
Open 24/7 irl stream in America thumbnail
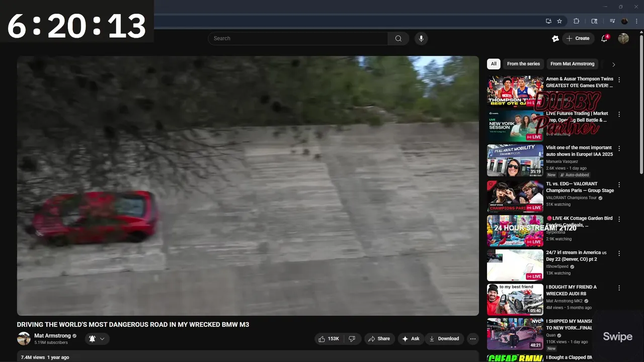[x=515, y=265]
